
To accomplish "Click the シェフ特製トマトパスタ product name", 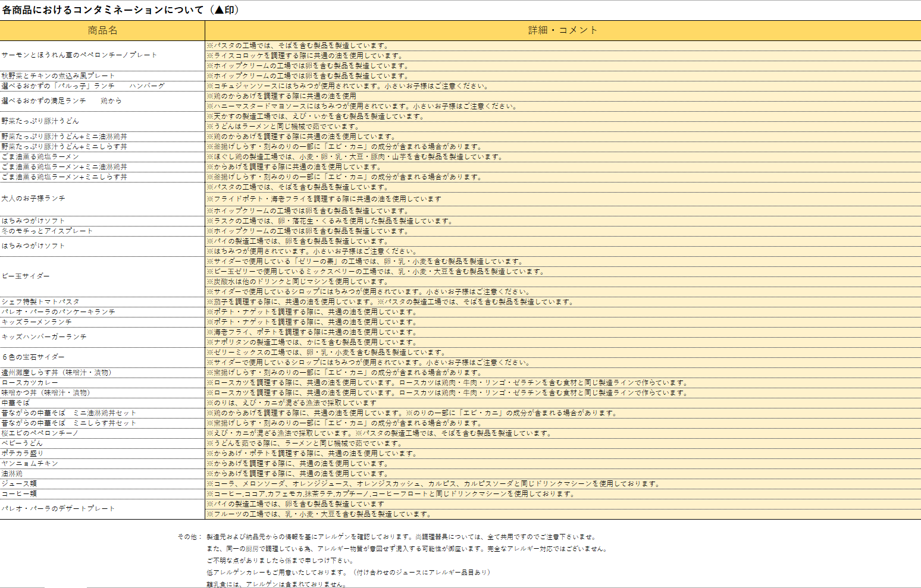I will click(40, 302).
